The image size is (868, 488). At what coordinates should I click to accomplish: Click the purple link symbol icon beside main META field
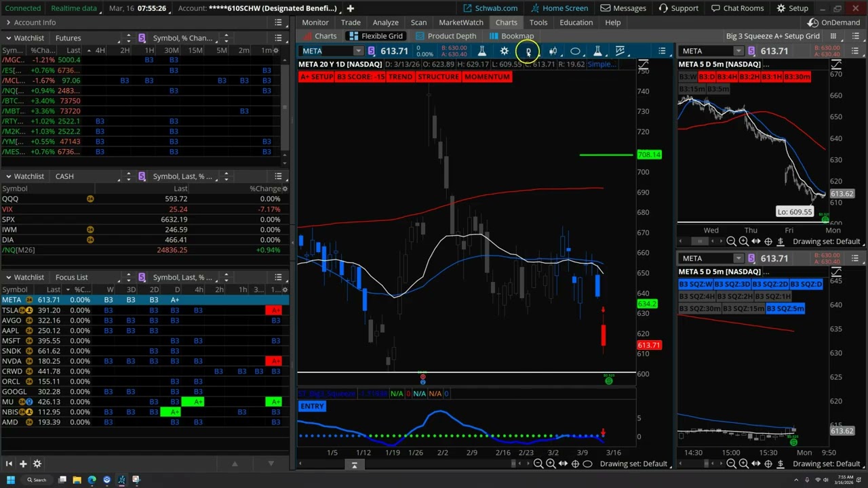click(371, 51)
